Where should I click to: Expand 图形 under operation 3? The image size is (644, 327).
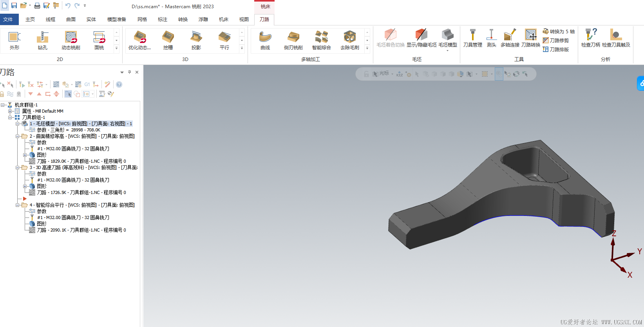[25, 186]
